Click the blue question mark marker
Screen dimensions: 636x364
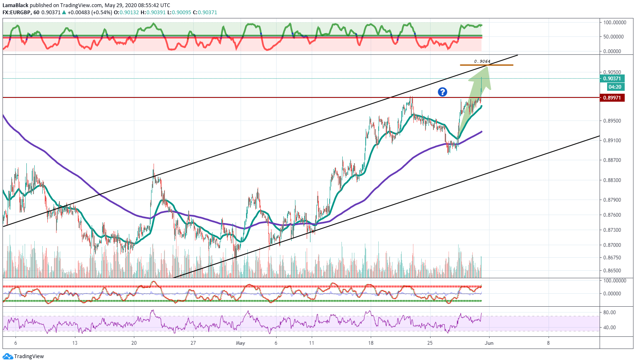442,92
